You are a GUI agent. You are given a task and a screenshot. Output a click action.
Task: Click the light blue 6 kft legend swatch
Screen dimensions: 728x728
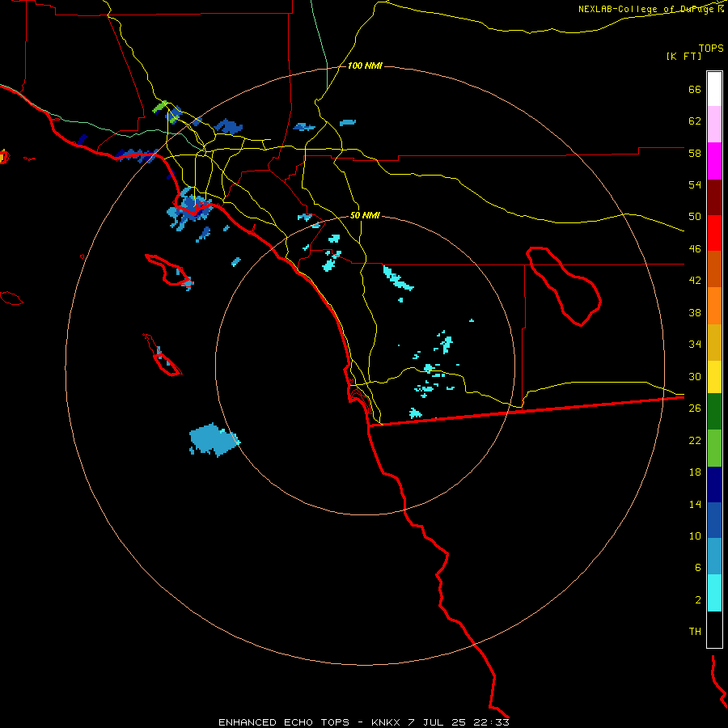tap(714, 556)
